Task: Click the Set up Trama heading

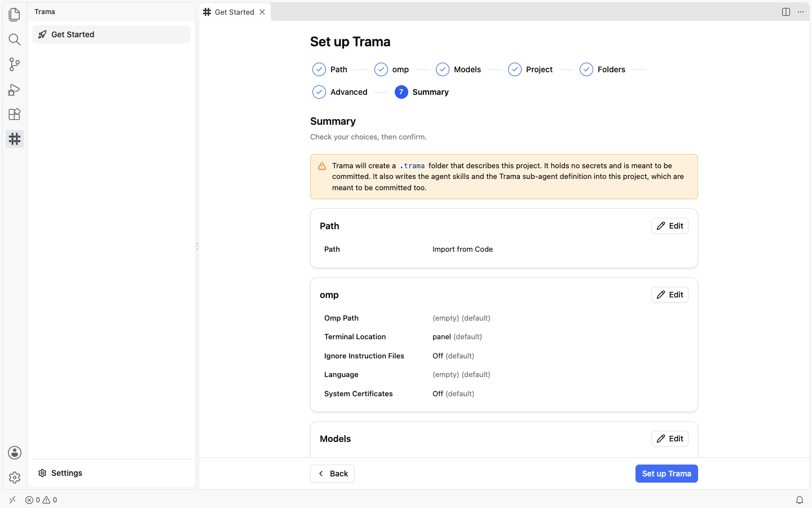Action: [350, 42]
